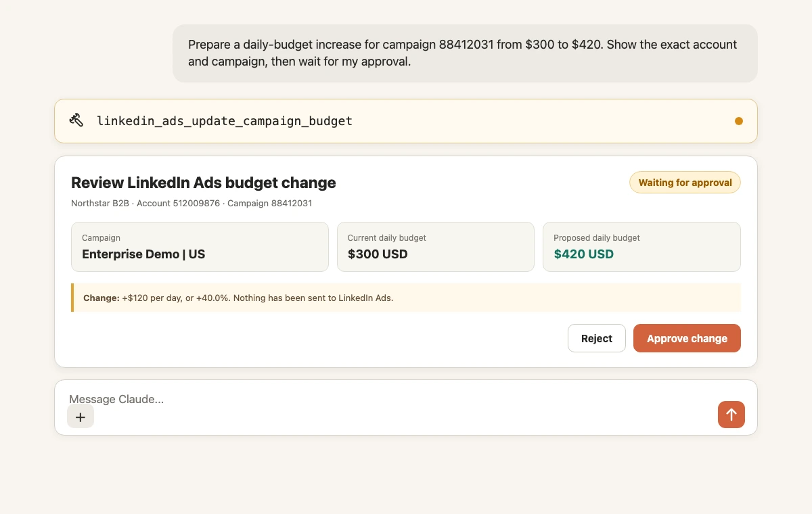Click the Campaign label in first card

pyautogui.click(x=101, y=238)
